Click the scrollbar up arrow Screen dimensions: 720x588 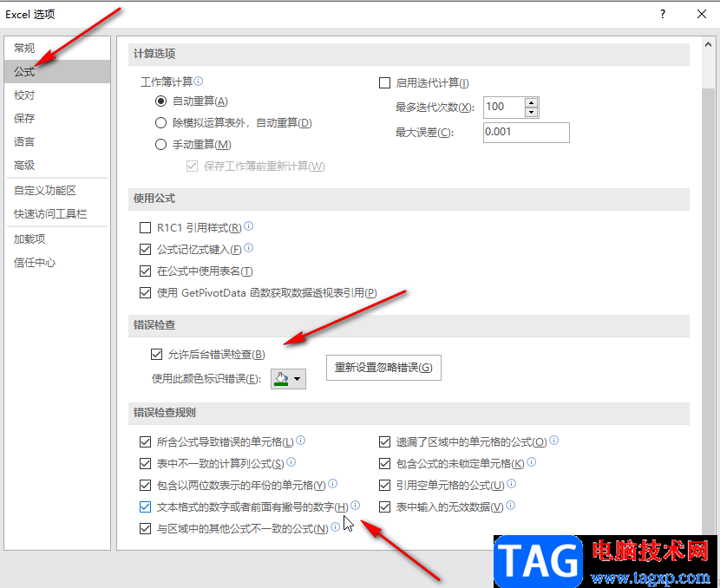708,44
